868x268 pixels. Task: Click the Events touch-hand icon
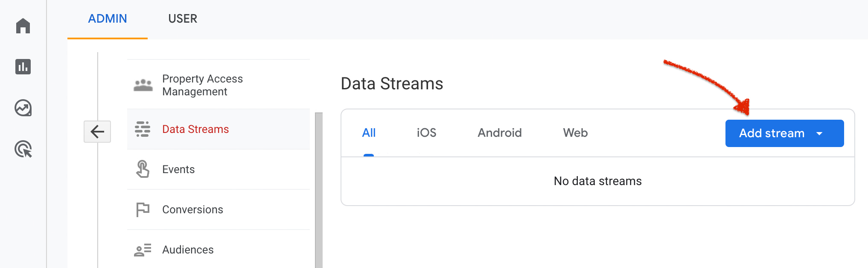pos(143,169)
